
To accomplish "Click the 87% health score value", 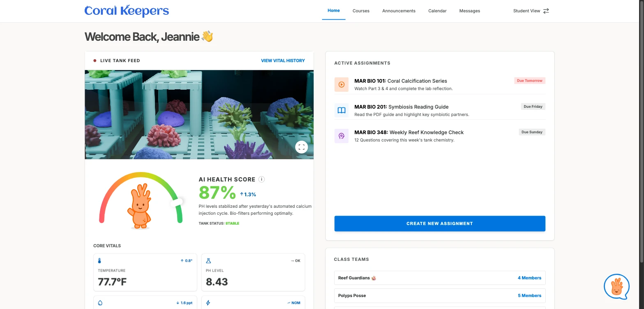I will pos(217,193).
